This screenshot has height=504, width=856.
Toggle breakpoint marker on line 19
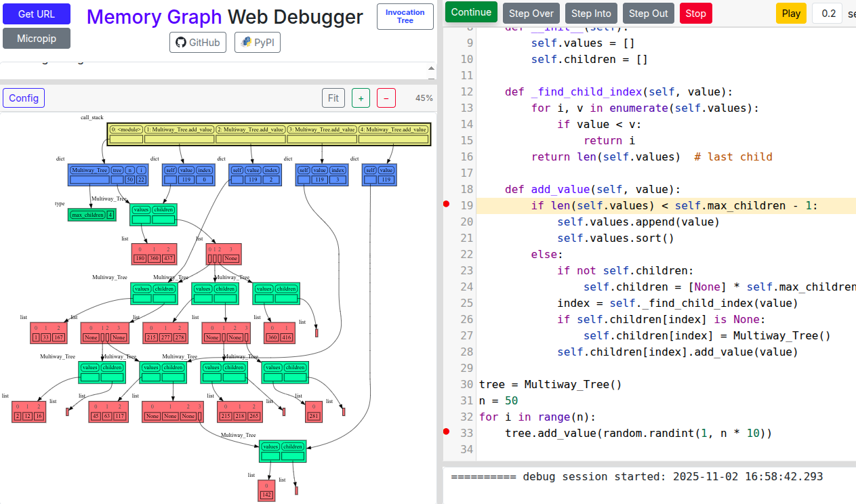pyautogui.click(x=446, y=205)
